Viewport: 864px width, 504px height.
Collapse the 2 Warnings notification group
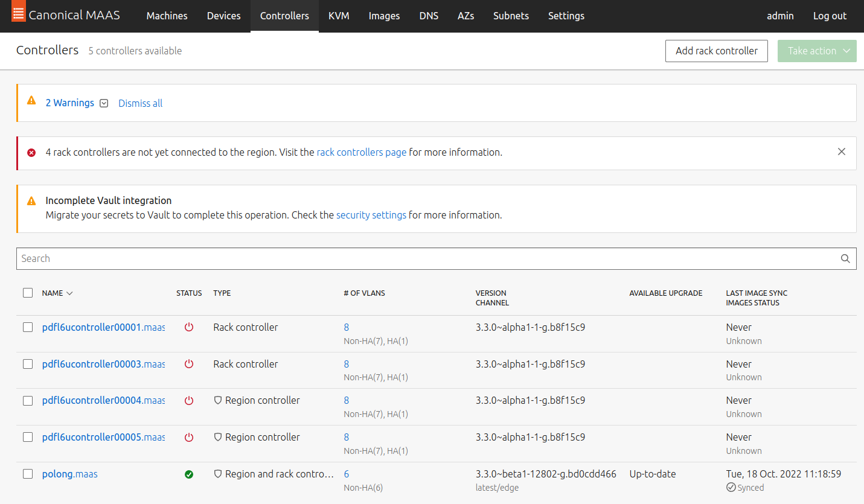click(104, 103)
